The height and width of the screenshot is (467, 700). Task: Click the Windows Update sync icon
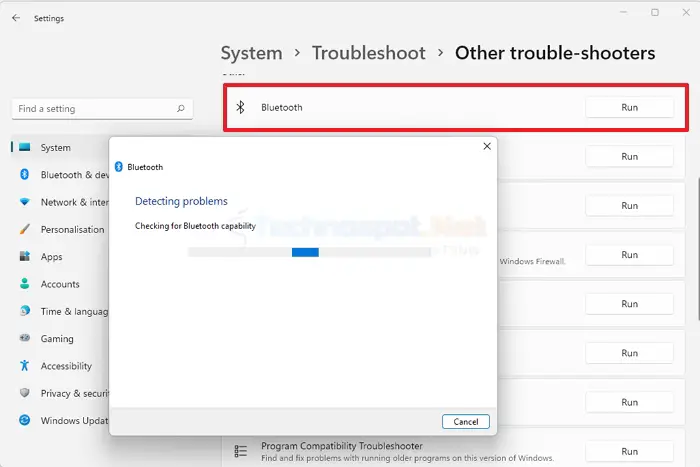25,420
